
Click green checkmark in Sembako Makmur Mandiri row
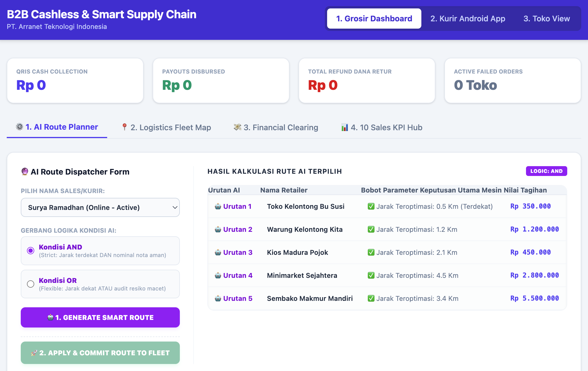[x=371, y=299]
